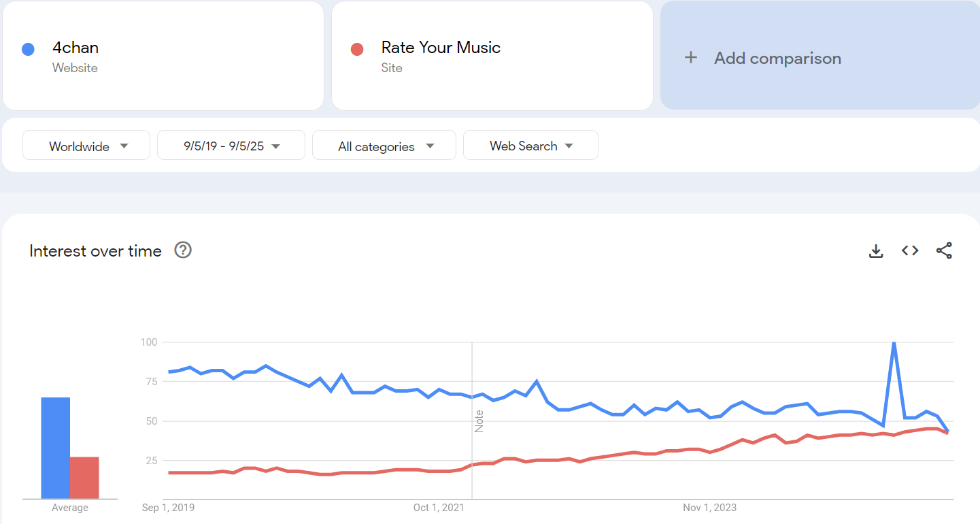
Task: Download the Interest over time data
Action: pyautogui.click(x=876, y=251)
